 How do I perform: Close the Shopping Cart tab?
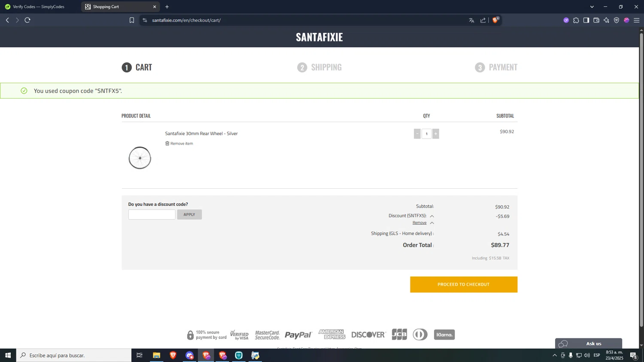pyautogui.click(x=155, y=7)
